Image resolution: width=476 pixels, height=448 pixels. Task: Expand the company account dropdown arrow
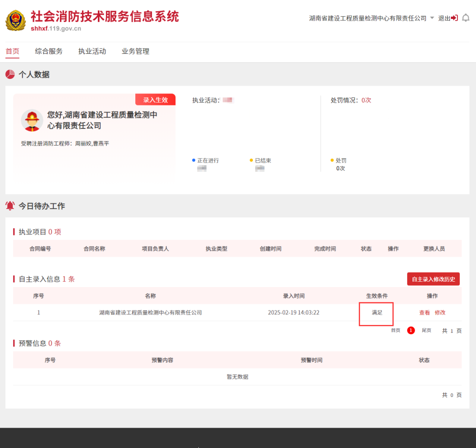point(432,18)
